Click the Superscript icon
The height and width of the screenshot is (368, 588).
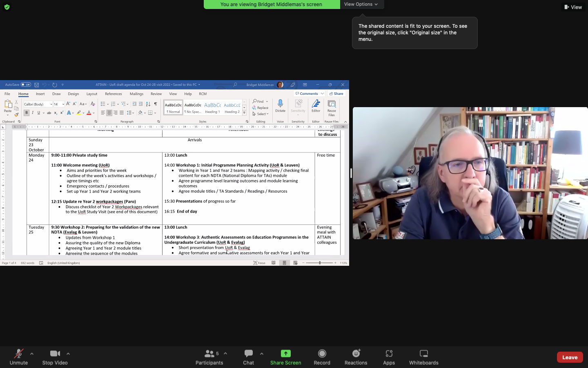coord(62,113)
